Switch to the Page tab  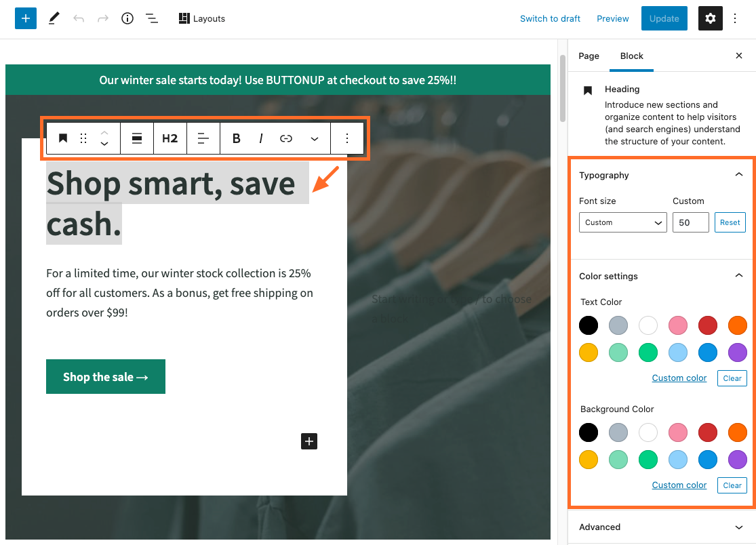click(x=589, y=56)
